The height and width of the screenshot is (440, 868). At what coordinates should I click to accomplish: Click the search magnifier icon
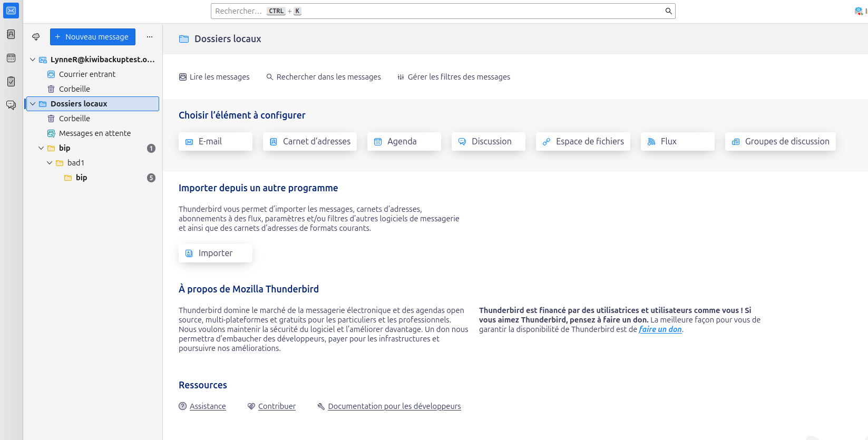tap(668, 11)
